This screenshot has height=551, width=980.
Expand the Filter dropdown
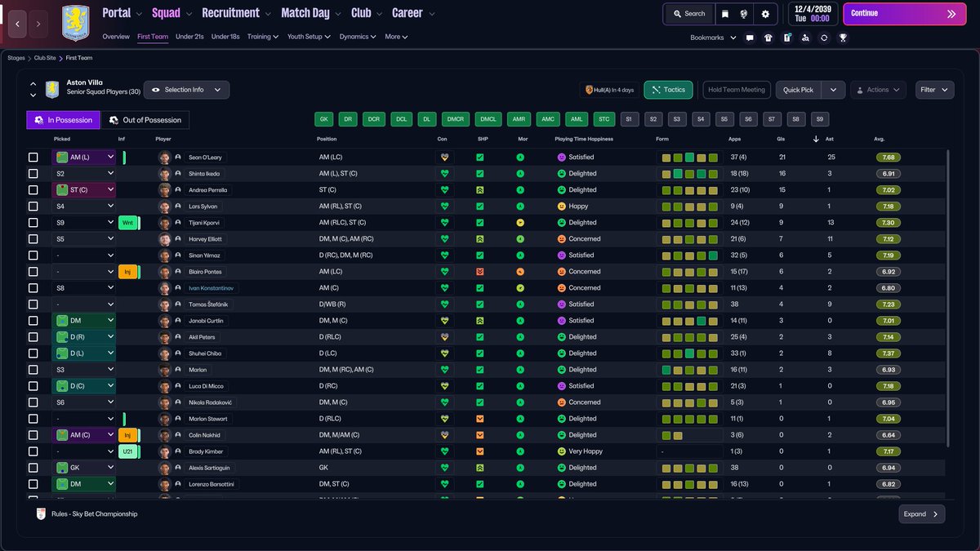point(935,90)
